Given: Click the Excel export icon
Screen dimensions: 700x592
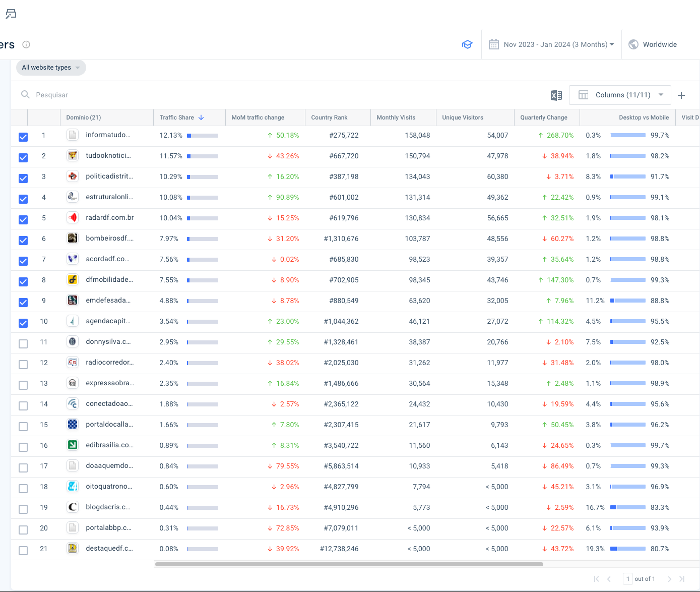Looking at the screenshot, I should 556,95.
